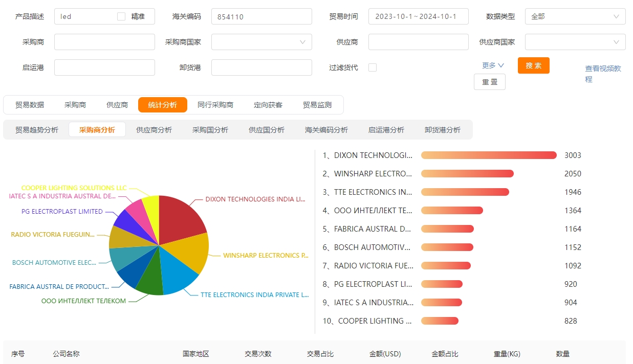Click the TTE ELECTRONICS bar valued 1946
633x364 pixels.
465,192
